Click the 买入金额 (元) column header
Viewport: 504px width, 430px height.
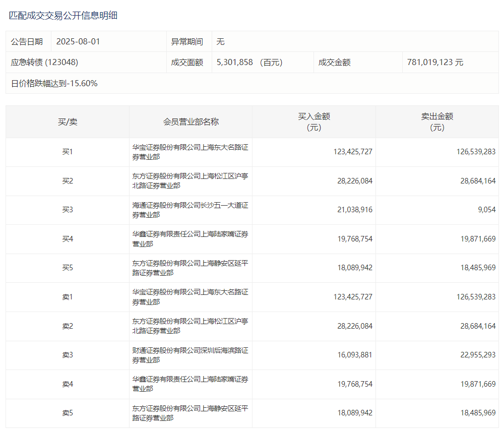pos(314,122)
